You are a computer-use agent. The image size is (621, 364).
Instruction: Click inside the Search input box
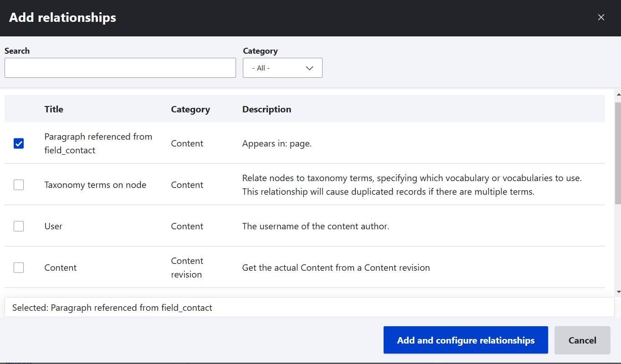pos(120,67)
